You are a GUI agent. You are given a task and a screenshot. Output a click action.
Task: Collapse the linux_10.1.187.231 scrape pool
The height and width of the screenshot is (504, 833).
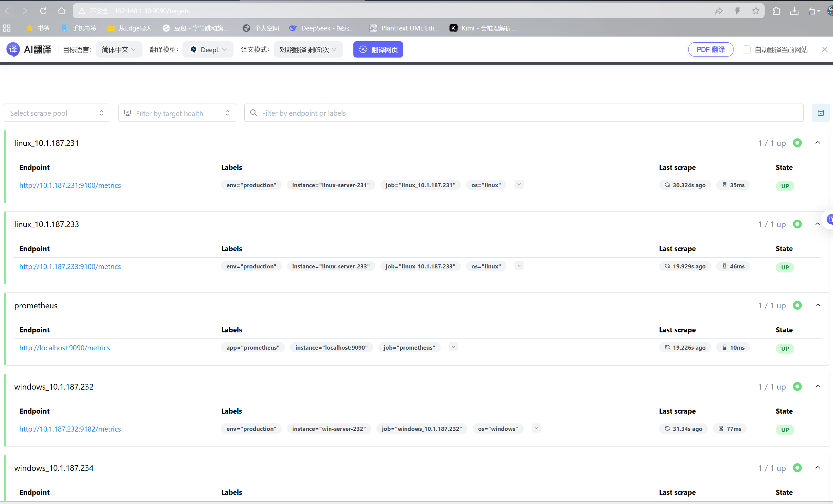[817, 143]
